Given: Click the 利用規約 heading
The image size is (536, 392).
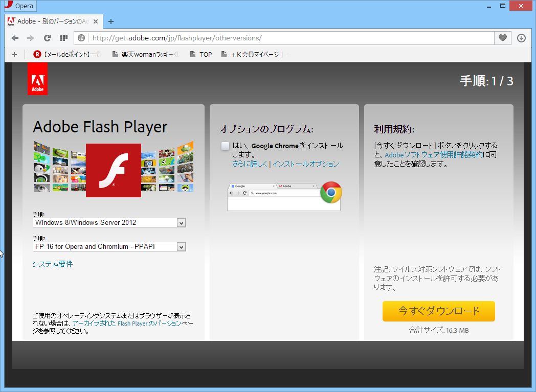Looking at the screenshot, I should click(394, 129).
